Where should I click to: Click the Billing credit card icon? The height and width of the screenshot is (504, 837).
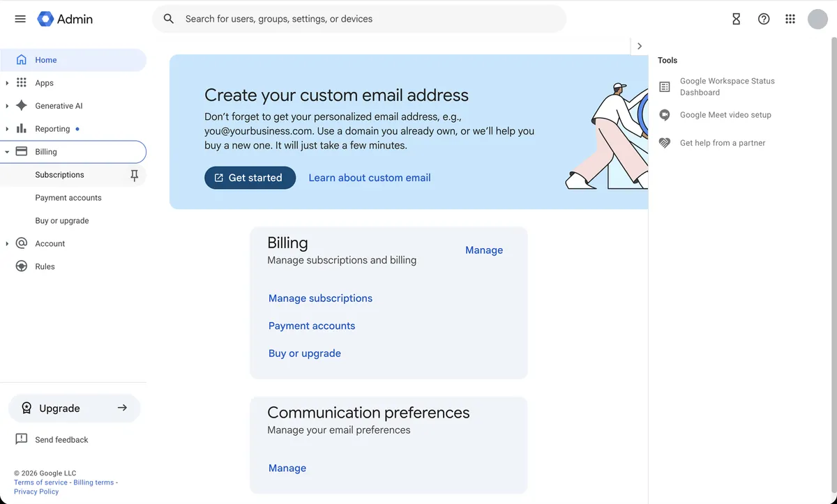(x=22, y=151)
